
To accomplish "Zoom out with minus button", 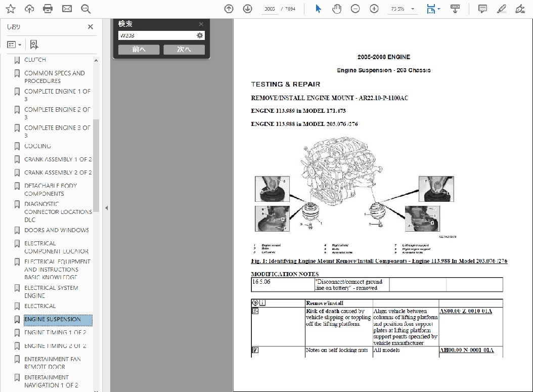I will tap(355, 9).
